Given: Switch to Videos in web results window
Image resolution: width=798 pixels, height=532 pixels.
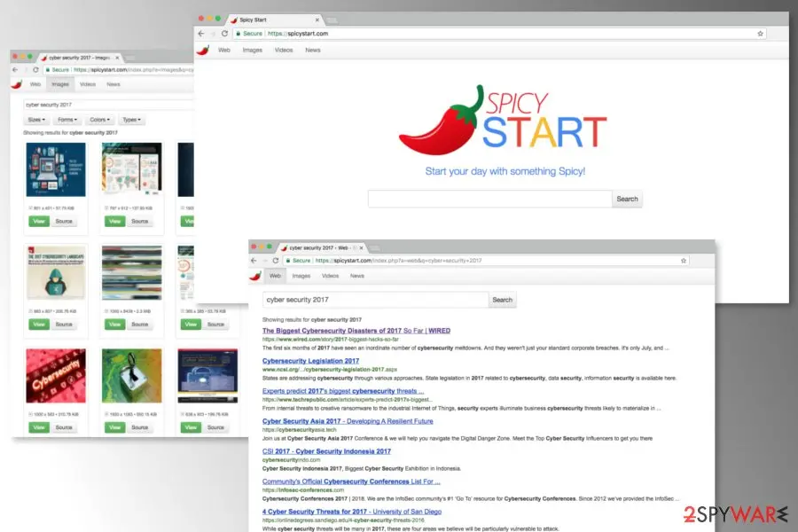Looking at the screenshot, I should (x=331, y=276).
